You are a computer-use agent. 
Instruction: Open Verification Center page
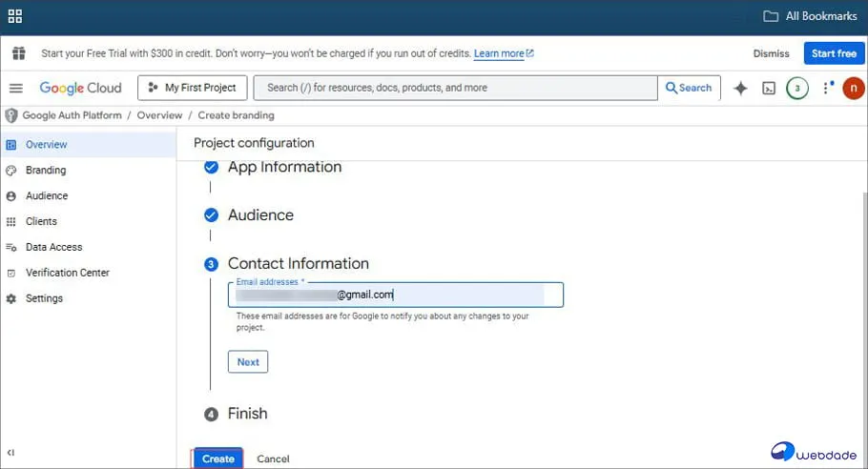point(67,273)
